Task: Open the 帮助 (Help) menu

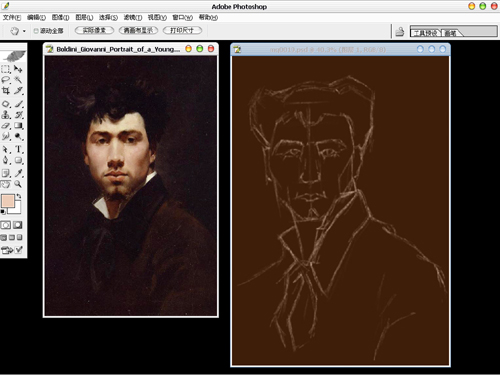Action: pos(208,17)
